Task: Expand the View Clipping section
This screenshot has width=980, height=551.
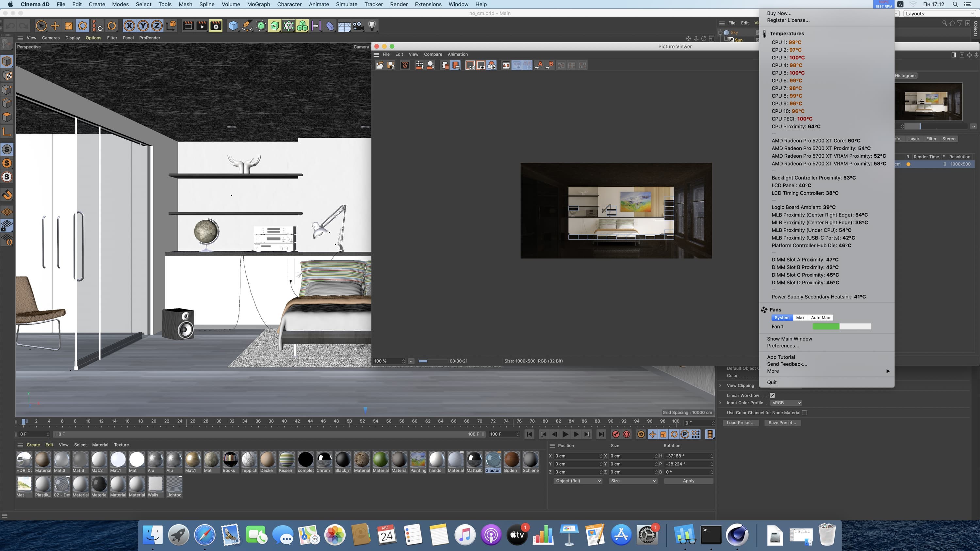Action: click(720, 386)
